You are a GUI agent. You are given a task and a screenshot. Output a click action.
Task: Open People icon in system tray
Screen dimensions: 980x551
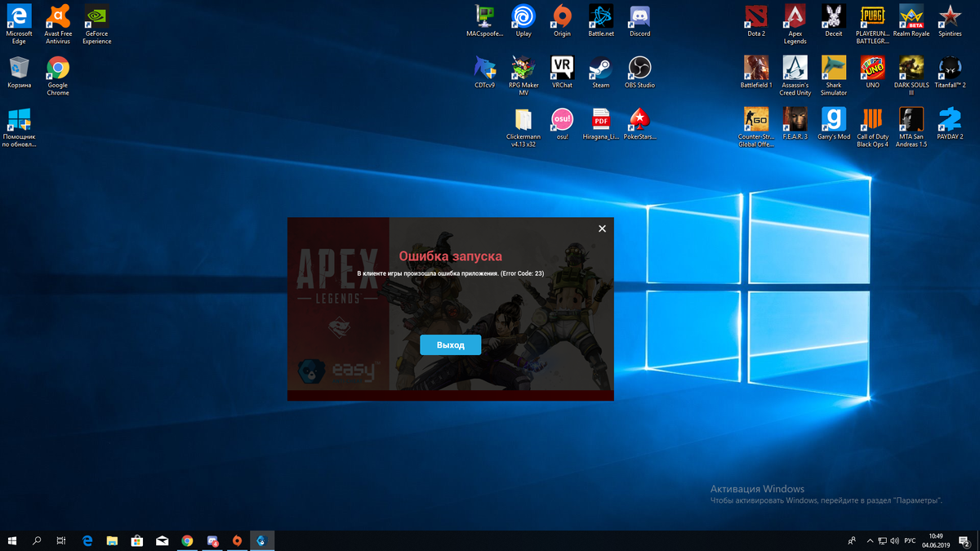[852, 540]
